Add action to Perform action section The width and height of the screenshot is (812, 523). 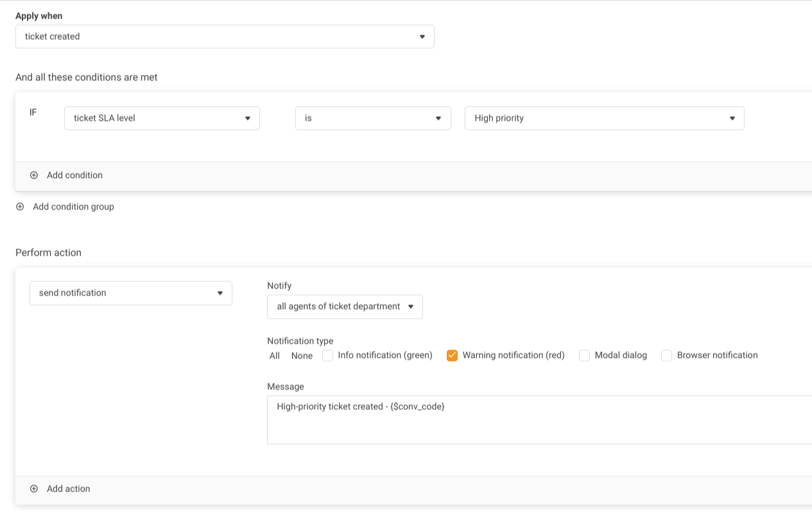[x=68, y=489]
